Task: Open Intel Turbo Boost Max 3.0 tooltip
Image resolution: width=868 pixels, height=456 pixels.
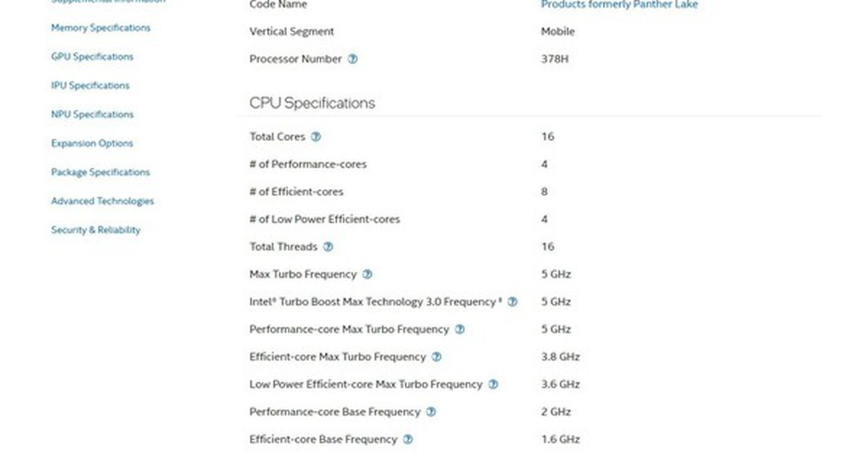Action: pyautogui.click(x=513, y=302)
